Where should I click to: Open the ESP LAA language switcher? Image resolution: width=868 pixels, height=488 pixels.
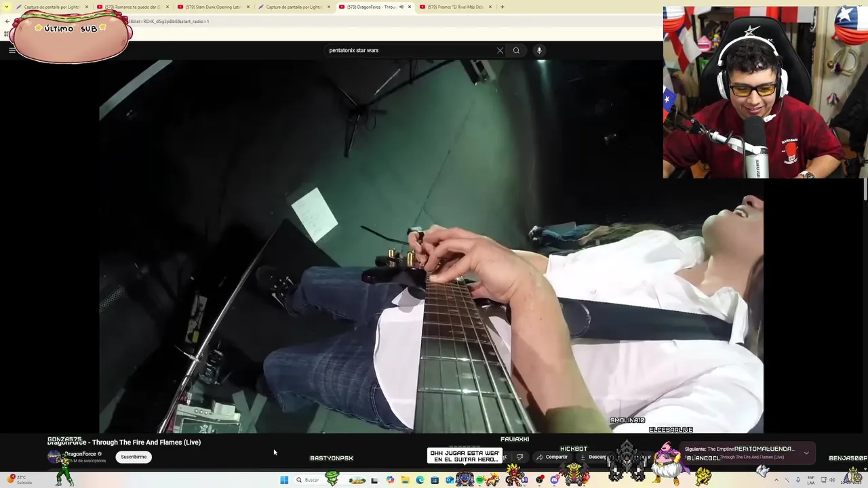pos(811,480)
